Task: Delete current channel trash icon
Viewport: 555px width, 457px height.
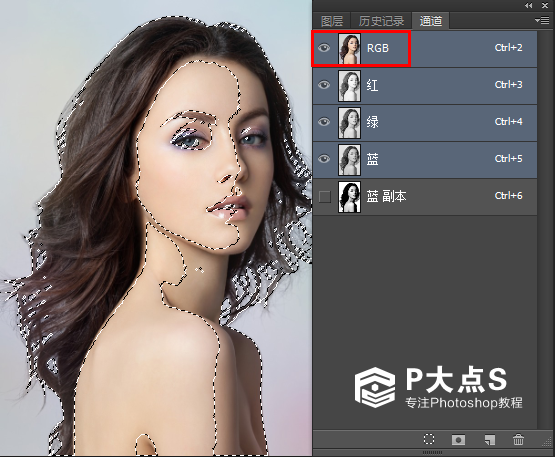Action: [518, 439]
